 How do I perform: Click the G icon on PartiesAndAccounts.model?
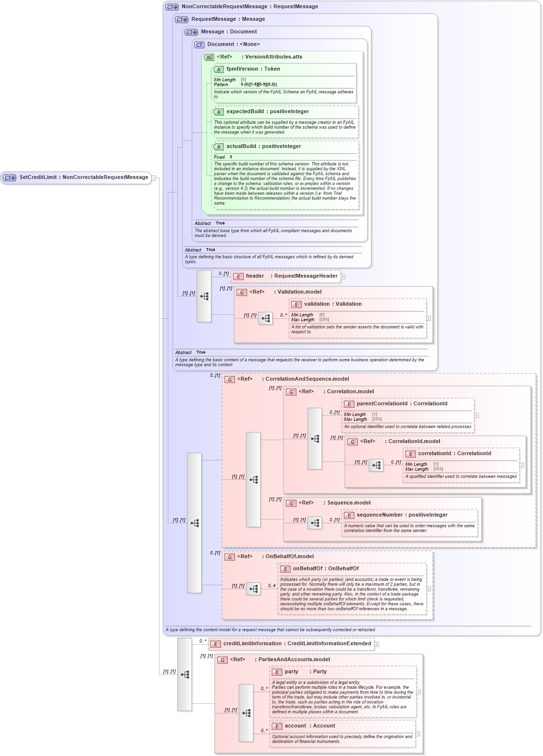click(x=222, y=659)
